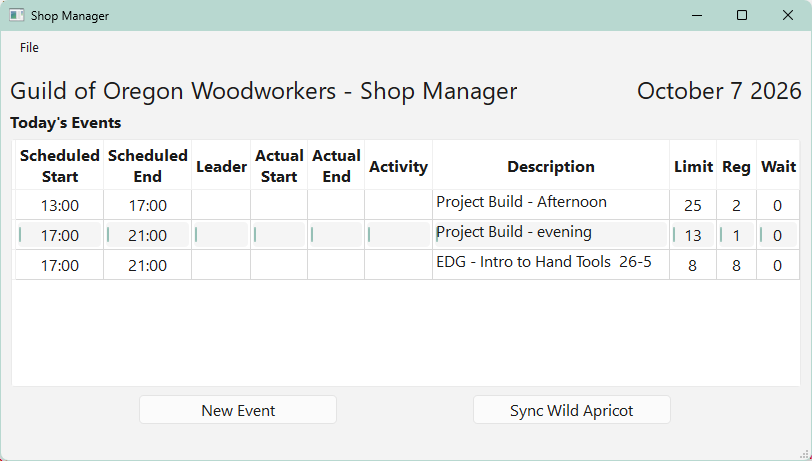The image size is (812, 461).
Task: Open the File menu
Action: click(x=29, y=48)
